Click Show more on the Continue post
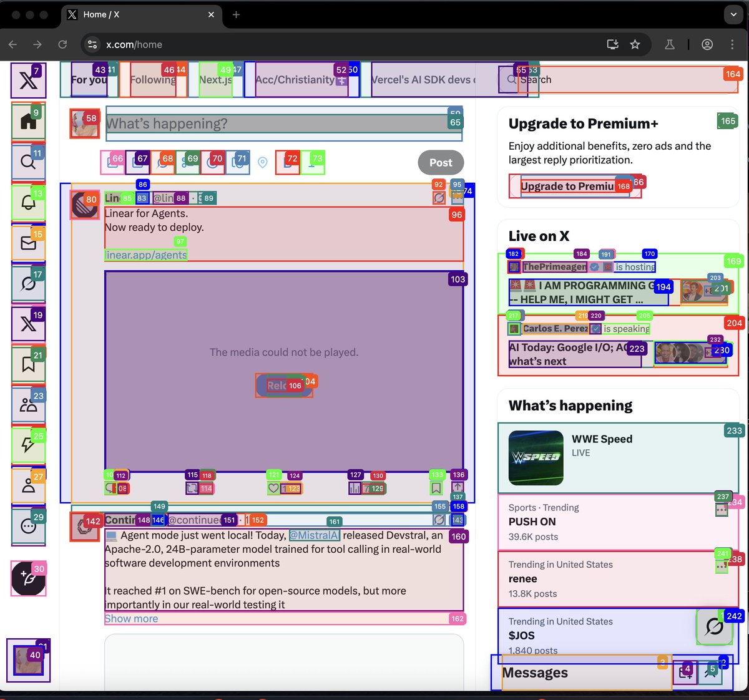Image resolution: width=749 pixels, height=700 pixels. tap(132, 618)
